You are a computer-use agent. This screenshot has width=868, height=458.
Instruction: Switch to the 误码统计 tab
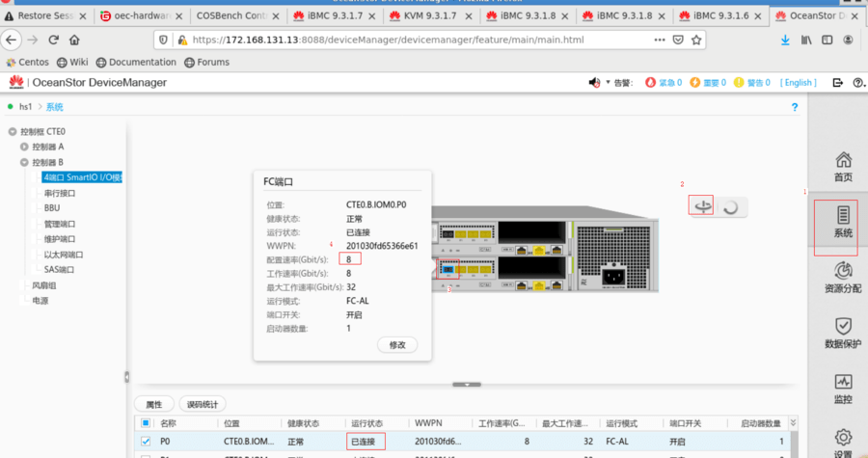pos(203,404)
